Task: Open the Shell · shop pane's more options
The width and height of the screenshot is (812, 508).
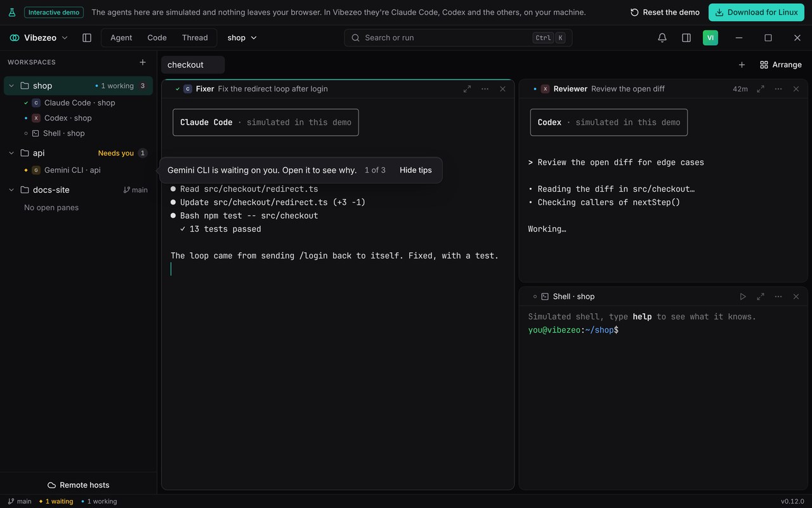Action: point(778,297)
